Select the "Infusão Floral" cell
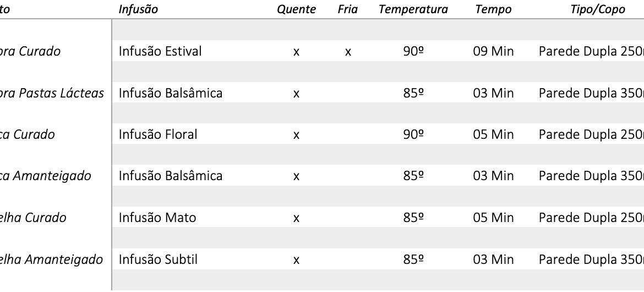Screen dimensions: 644x292 pos(158,134)
